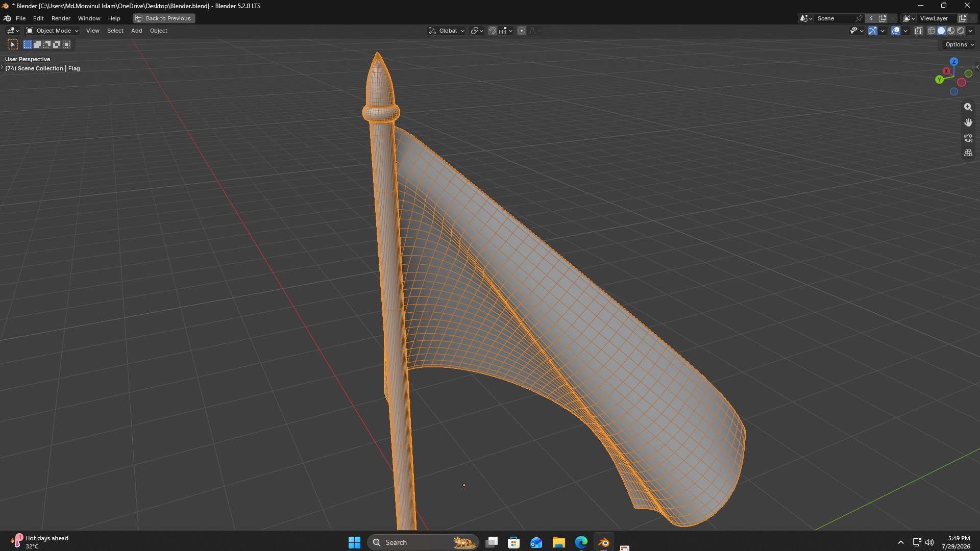The width and height of the screenshot is (980, 551).
Task: Click the Zoom view magnifier icon
Action: tap(968, 107)
